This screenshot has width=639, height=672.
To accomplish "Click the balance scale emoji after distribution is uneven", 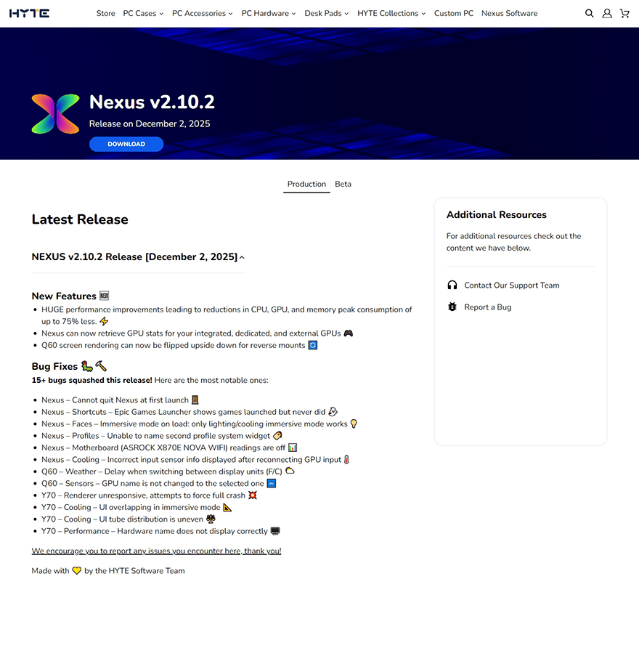I will [211, 519].
